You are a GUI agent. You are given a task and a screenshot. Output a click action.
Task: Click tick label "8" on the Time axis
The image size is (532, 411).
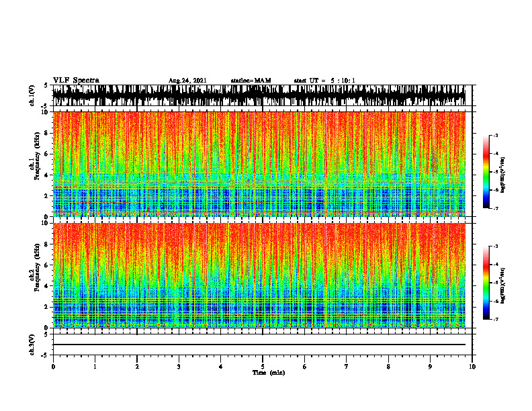388,367
